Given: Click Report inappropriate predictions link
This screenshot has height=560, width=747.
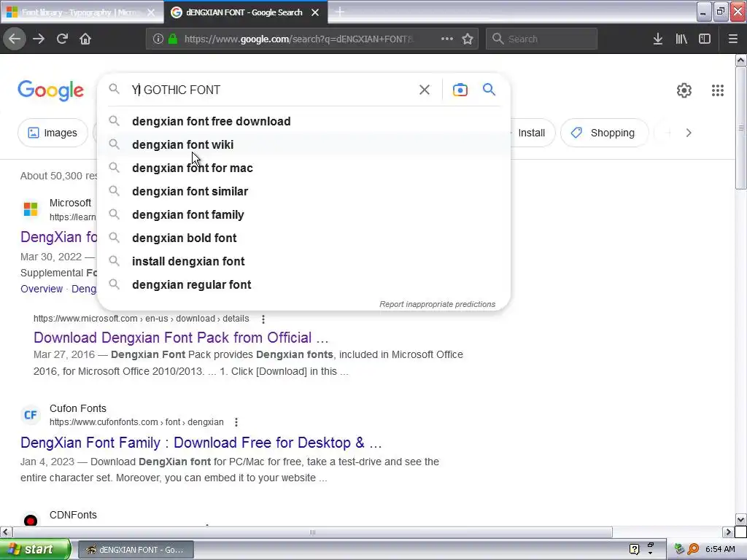Looking at the screenshot, I should click(438, 304).
